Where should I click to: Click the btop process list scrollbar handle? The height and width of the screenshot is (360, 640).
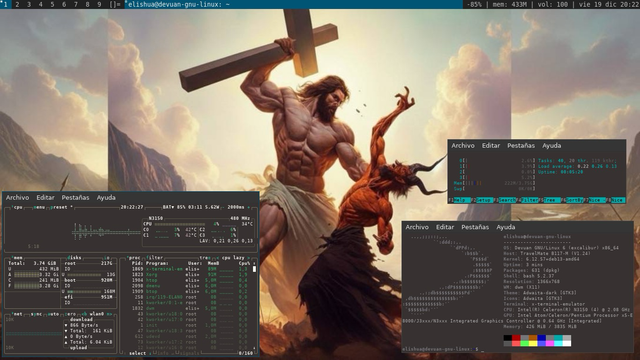pyautogui.click(x=254, y=269)
